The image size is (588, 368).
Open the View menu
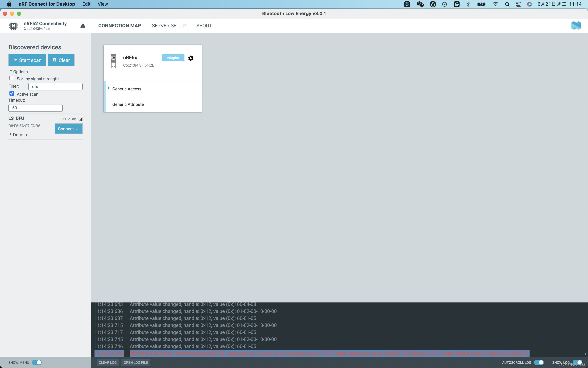pos(103,4)
